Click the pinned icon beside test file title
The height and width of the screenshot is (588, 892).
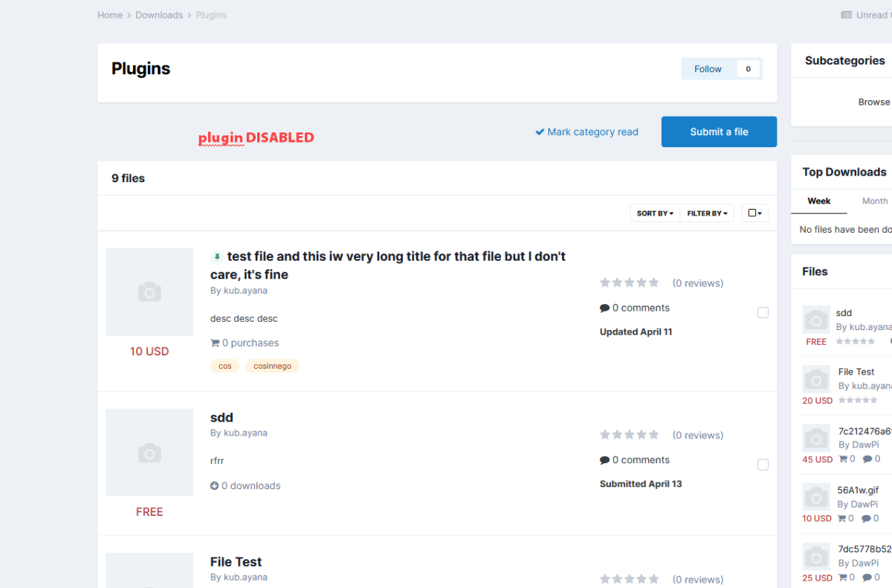click(x=217, y=257)
